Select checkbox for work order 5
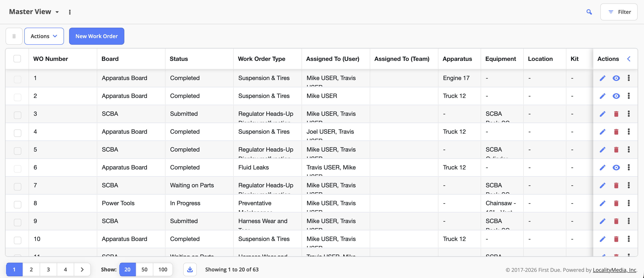Image resolution: width=644 pixels, height=278 pixels. pos(17,151)
